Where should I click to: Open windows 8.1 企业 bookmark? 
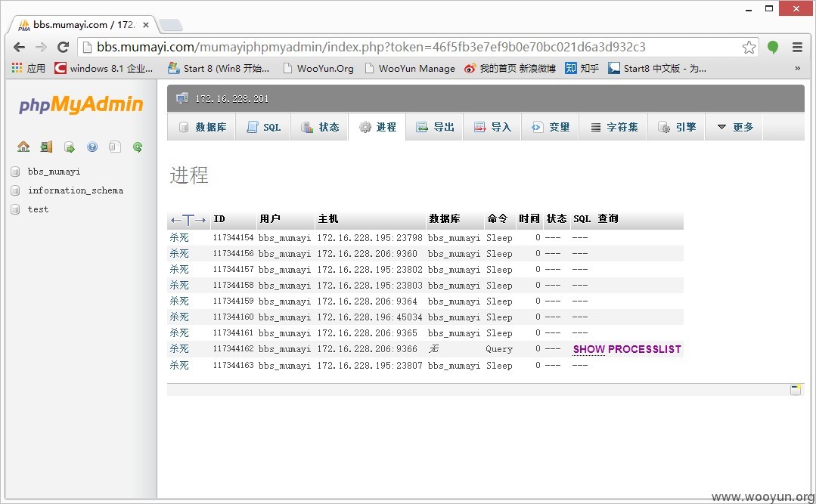[104, 68]
